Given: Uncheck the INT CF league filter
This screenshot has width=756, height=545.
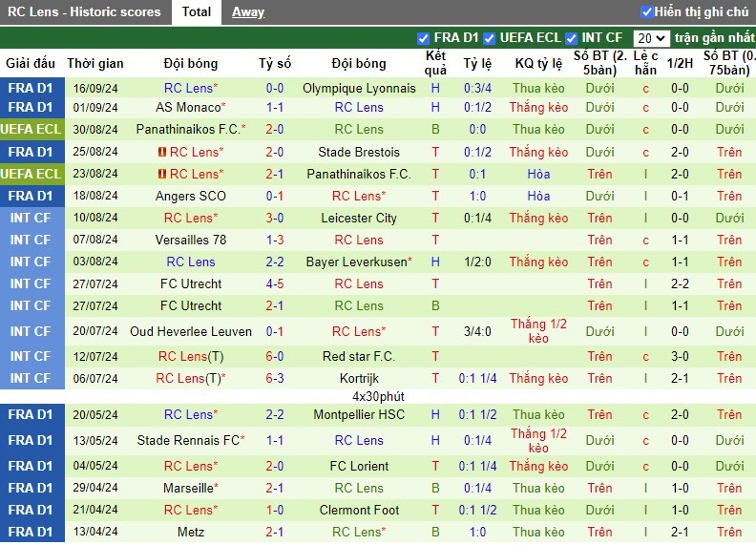Looking at the screenshot, I should [x=572, y=38].
